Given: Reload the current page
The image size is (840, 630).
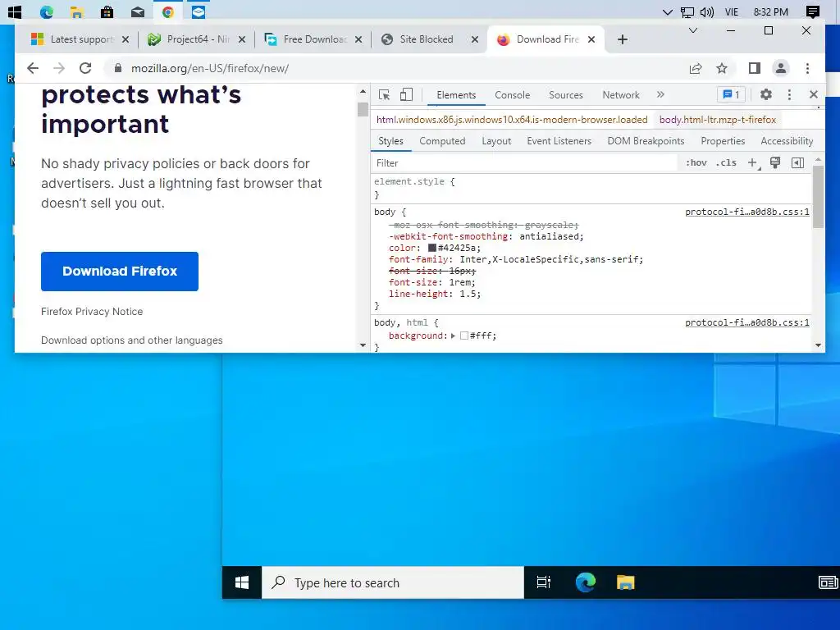Looking at the screenshot, I should (85, 68).
